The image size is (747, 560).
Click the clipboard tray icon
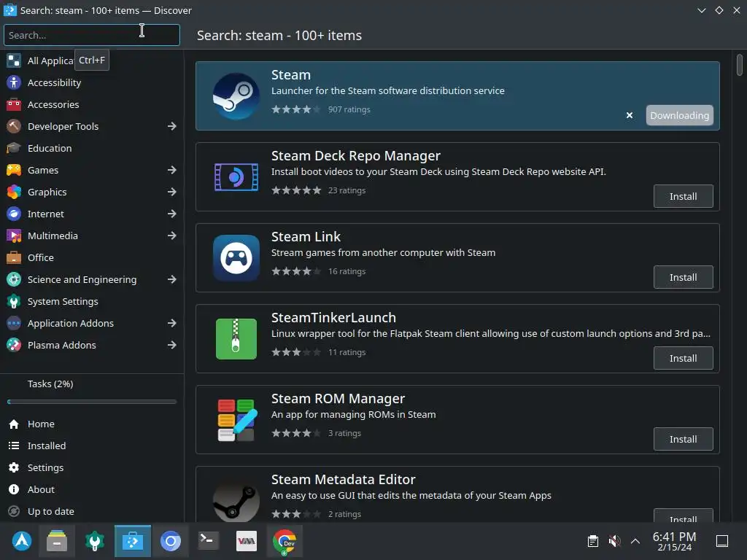point(592,541)
